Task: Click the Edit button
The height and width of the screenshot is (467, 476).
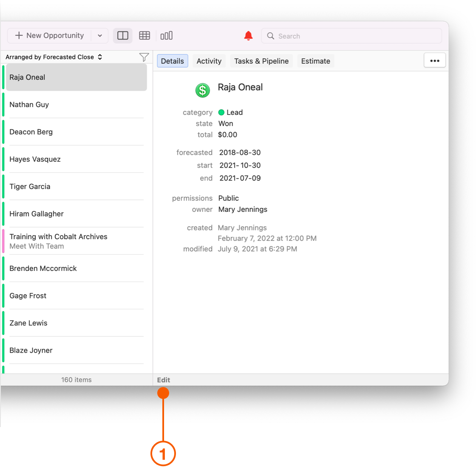Action: coord(163,380)
